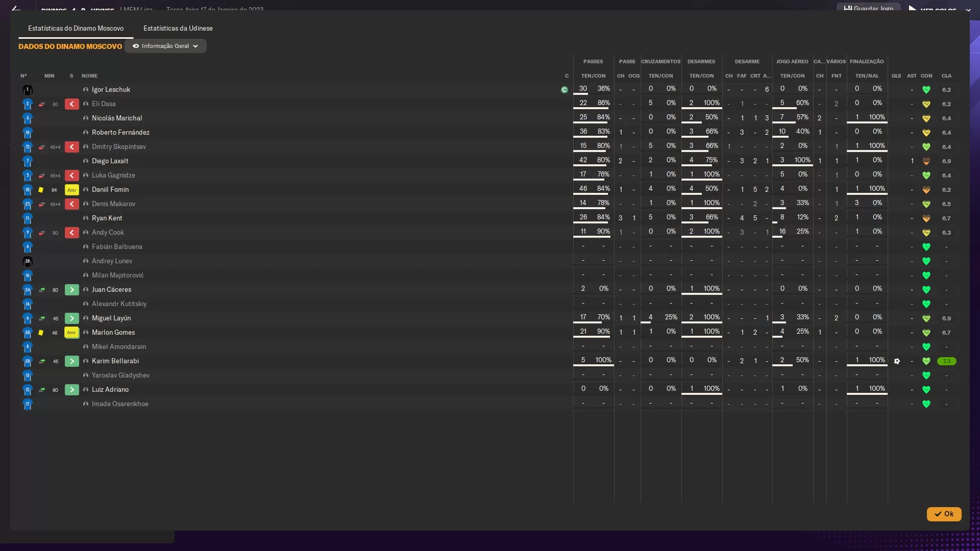Sort by the NOME column header
Screen dimensions: 980x551
click(89, 76)
